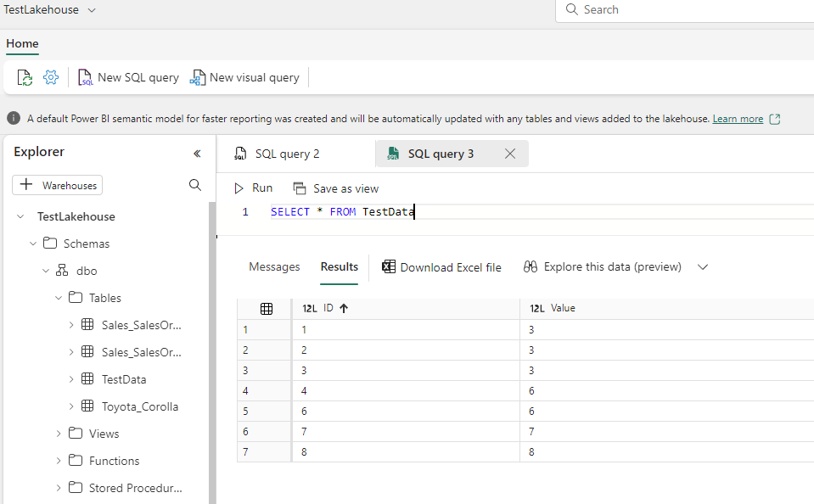The height and width of the screenshot is (504, 814).
Task: Click row number 5 in results grid
Action: click(245, 411)
